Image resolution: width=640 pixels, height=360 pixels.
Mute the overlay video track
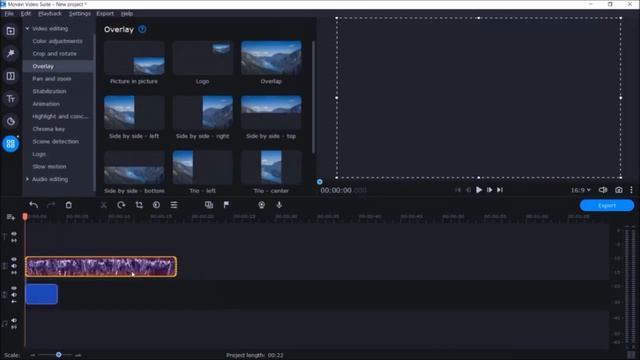tap(14, 266)
